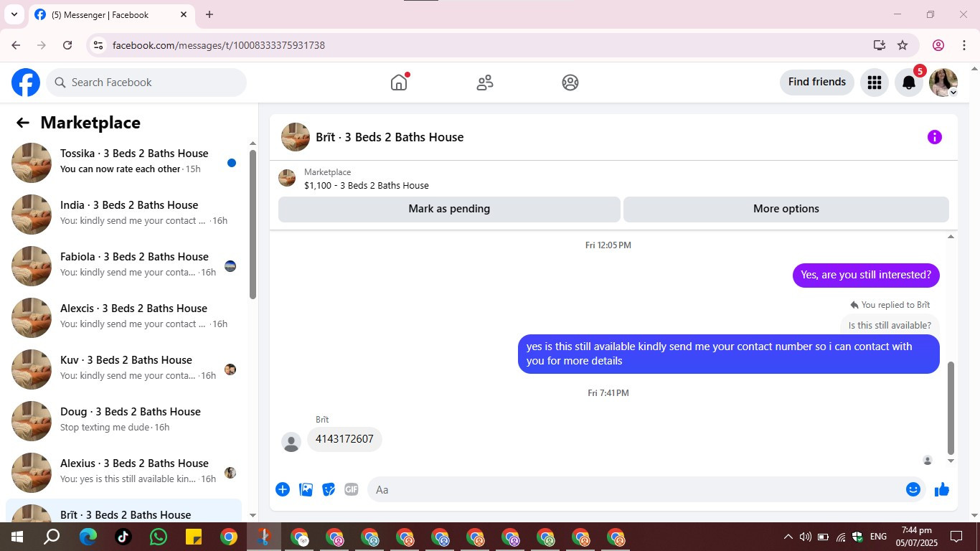Open WhatsApp from the taskbar
Image resolution: width=980 pixels, height=551 pixels.
tap(159, 537)
